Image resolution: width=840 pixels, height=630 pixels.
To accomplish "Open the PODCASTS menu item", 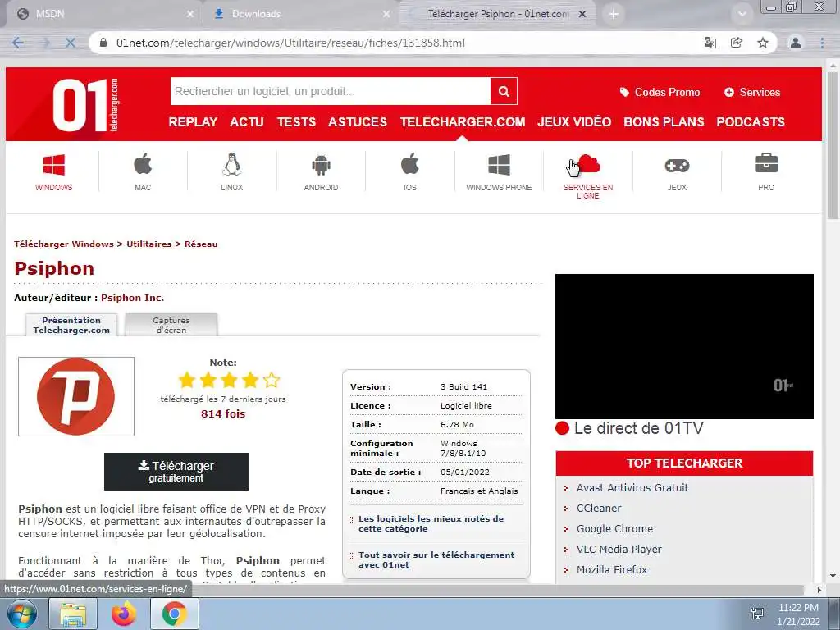I will 751,122.
